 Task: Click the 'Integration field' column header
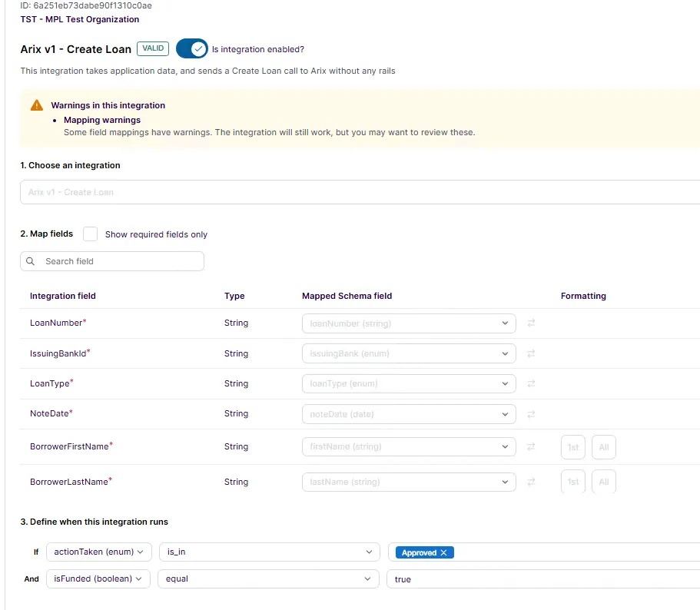[63, 296]
